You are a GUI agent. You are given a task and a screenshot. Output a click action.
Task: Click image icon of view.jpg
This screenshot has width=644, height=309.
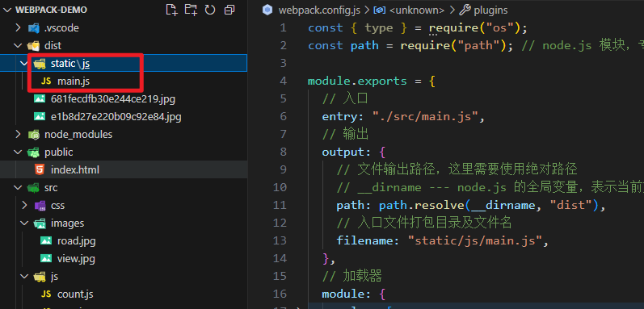[46, 259]
